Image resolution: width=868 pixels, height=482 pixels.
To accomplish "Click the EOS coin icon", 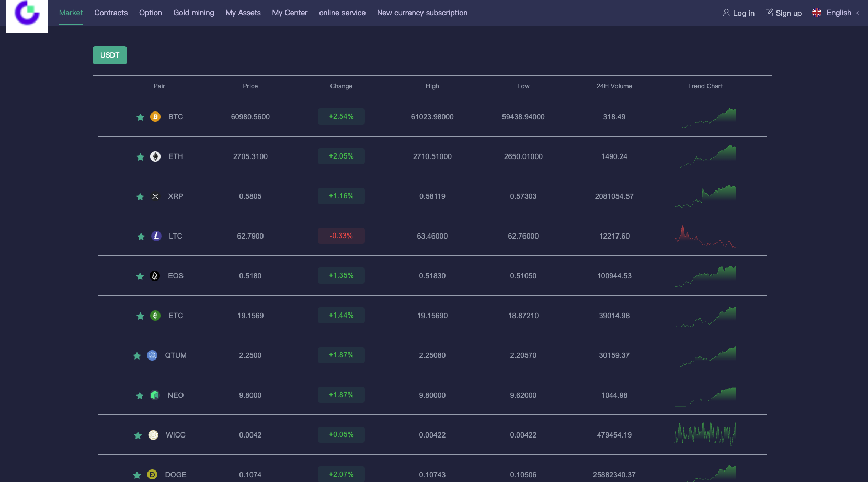I will 155,276.
